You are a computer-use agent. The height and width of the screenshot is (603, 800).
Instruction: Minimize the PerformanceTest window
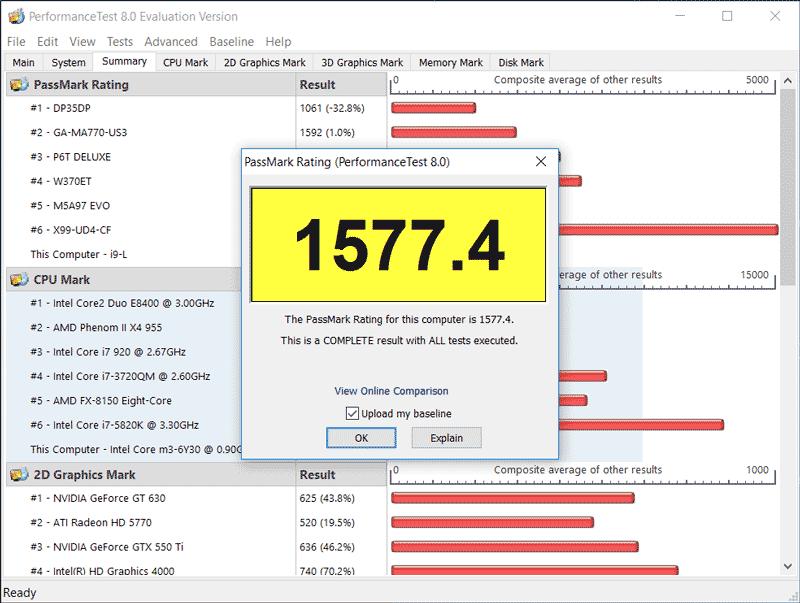point(680,16)
